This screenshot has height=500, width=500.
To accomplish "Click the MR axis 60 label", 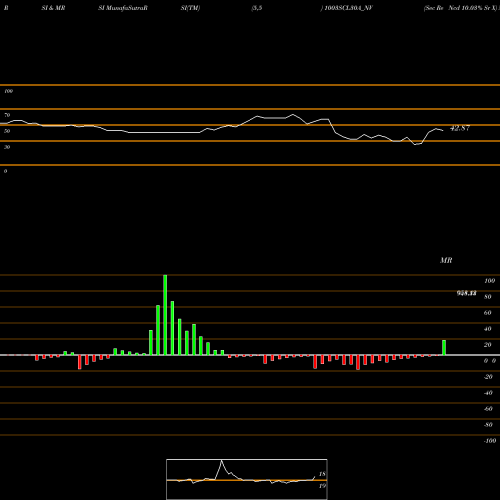I will tap(488, 313).
